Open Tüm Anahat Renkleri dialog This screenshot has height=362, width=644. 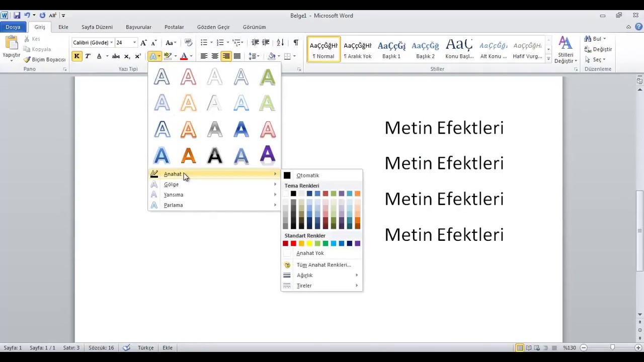(x=321, y=265)
